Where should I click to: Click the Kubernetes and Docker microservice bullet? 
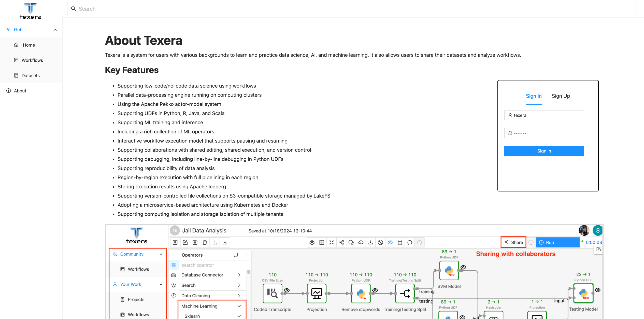[203, 205]
